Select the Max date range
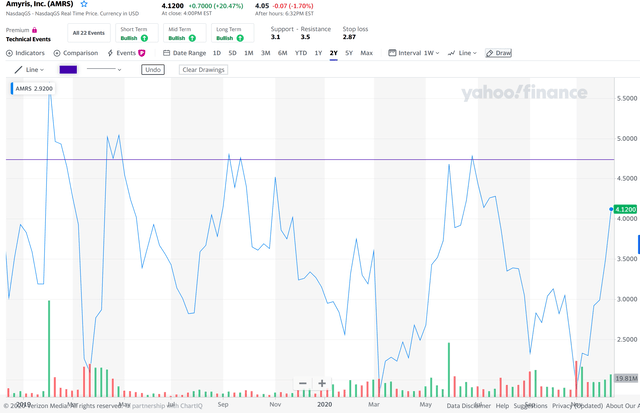The image size is (640, 413). 367,53
